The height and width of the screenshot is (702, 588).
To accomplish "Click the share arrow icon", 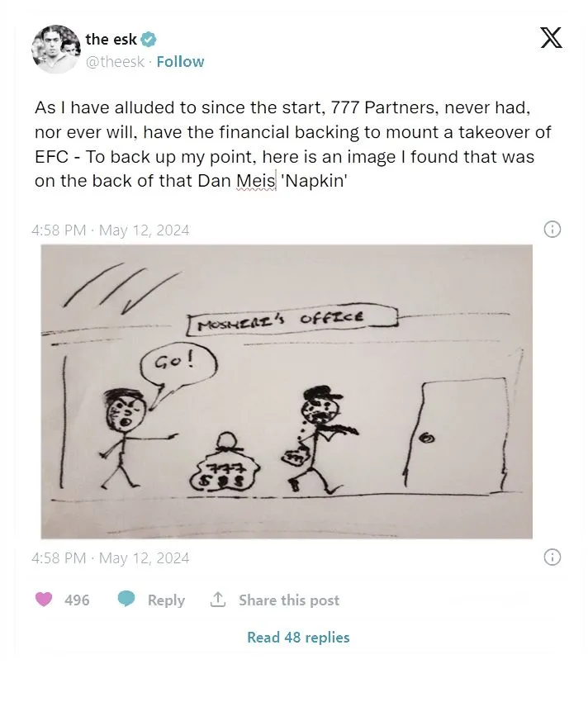I will [x=218, y=599].
